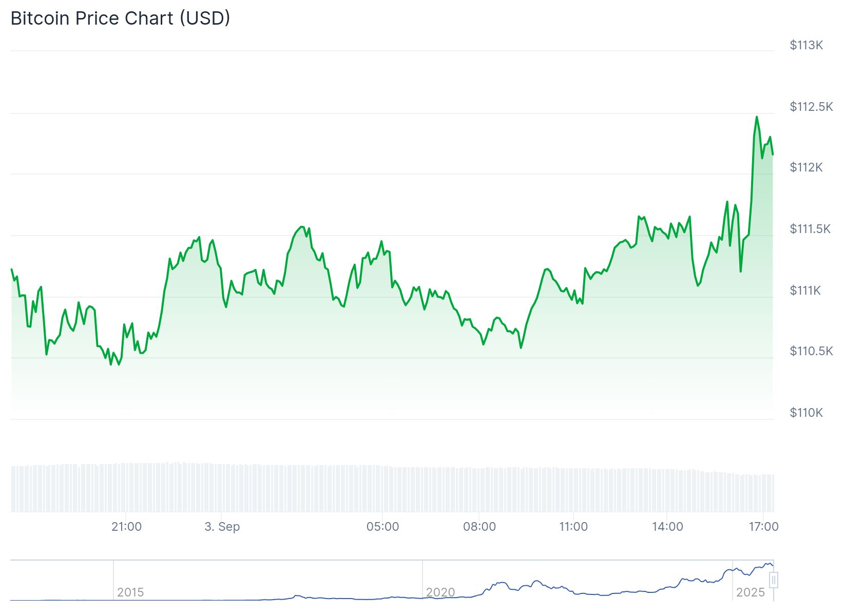Click the $112.5K price axis label

811,107
